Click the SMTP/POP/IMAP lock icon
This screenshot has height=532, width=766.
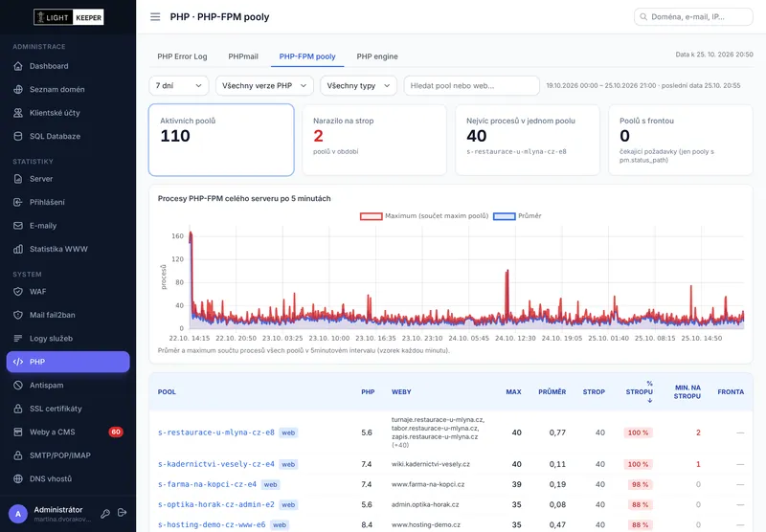click(x=18, y=455)
